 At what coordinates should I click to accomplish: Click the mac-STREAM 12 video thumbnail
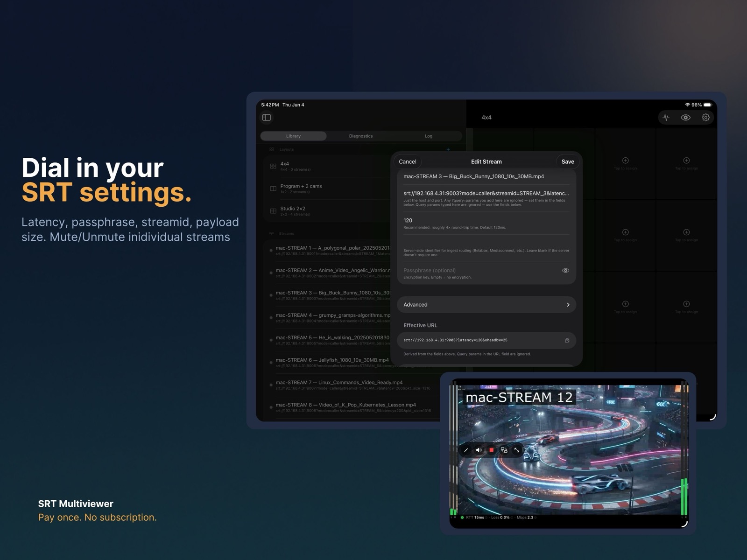pyautogui.click(x=569, y=451)
